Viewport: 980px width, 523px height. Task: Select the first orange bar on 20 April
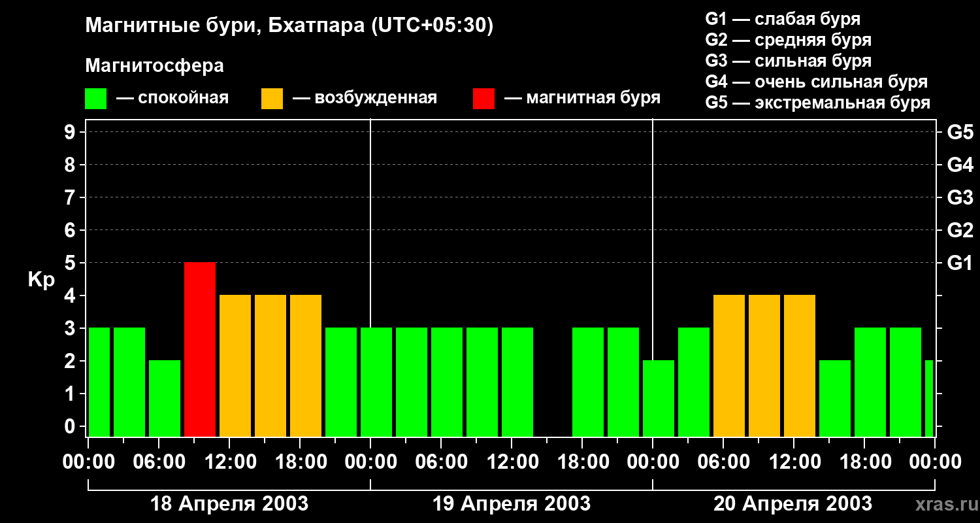pos(729,365)
